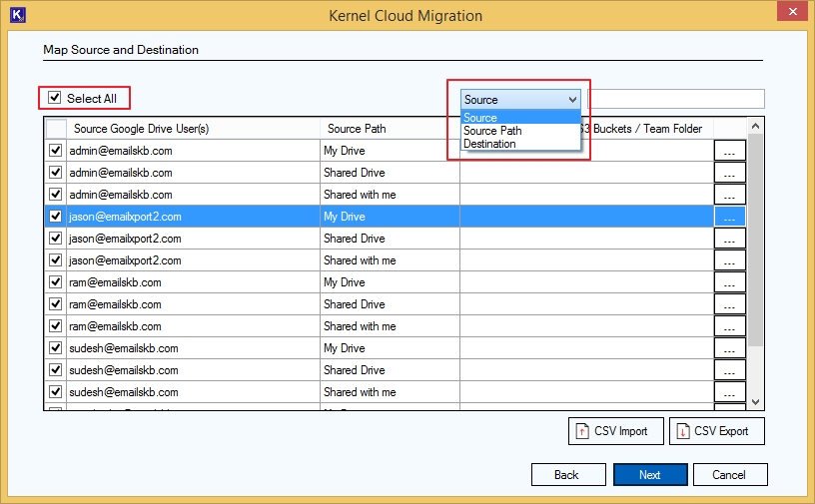Choose Source Path option in dropdown list
The image size is (815, 504).
[x=520, y=131]
